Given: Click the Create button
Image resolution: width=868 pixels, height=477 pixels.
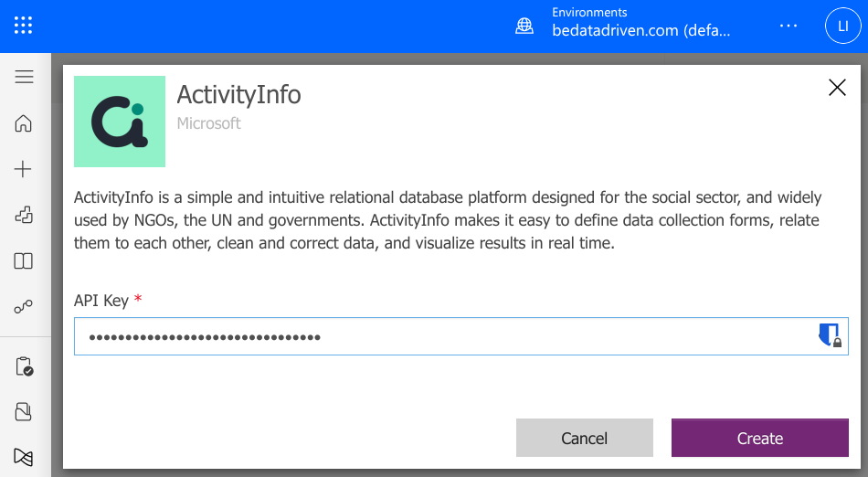Looking at the screenshot, I should 759,438.
